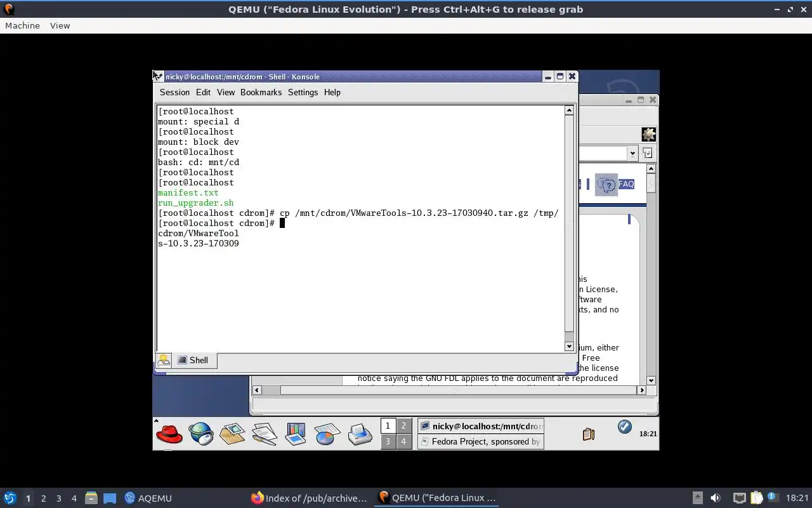Open the host network tray icon

tap(739, 498)
